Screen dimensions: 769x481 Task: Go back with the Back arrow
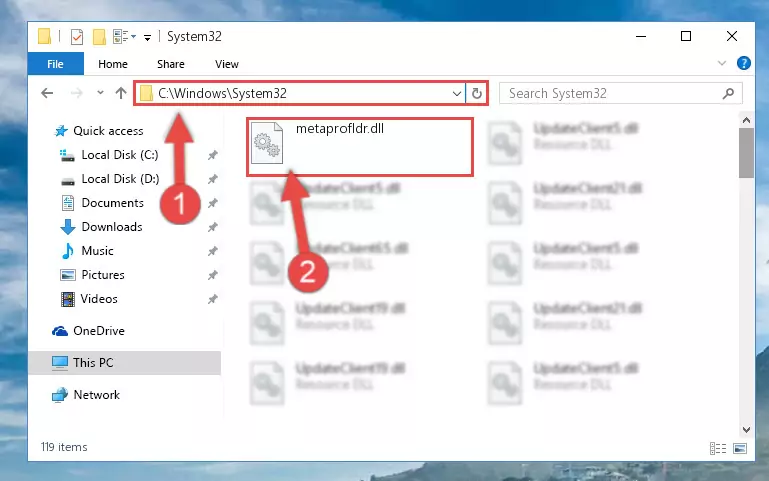[x=47, y=93]
